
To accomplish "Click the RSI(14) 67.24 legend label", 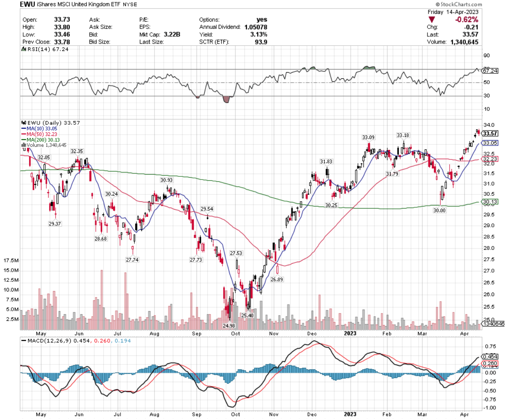I will click(45, 49).
